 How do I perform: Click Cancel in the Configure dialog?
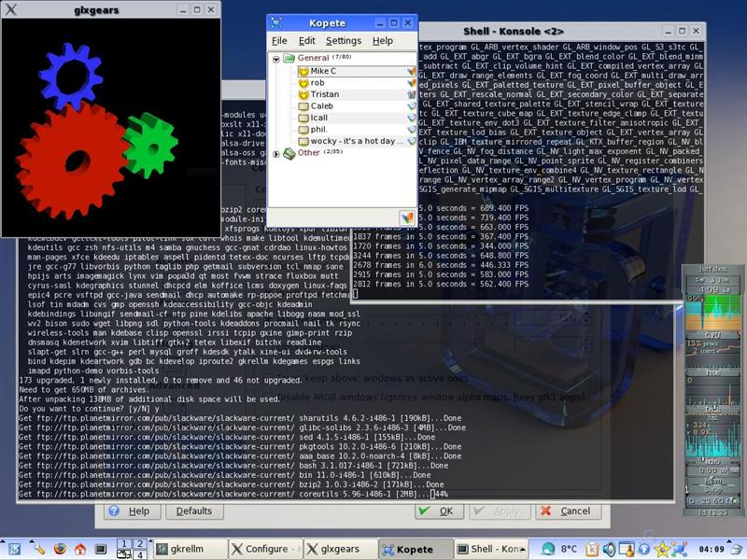coord(569,511)
